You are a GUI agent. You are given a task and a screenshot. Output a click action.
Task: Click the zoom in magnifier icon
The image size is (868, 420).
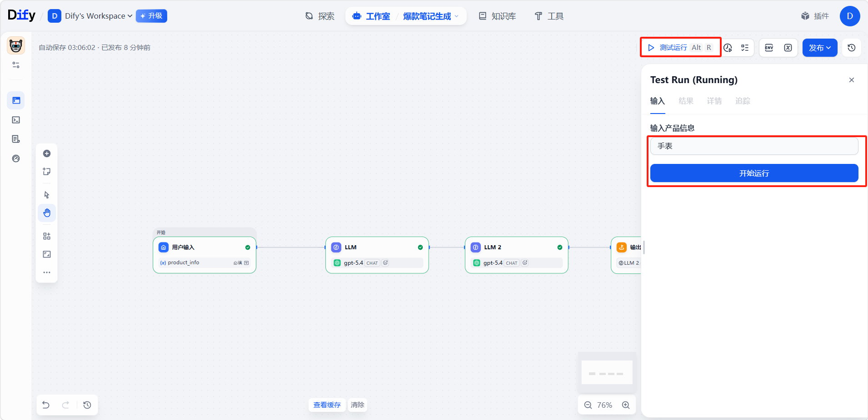pos(626,405)
